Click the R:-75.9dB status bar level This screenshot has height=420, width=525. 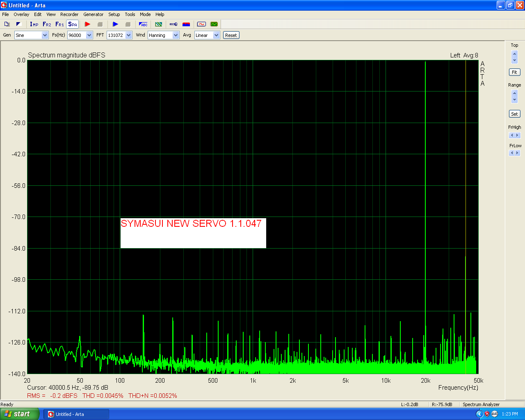click(442, 404)
